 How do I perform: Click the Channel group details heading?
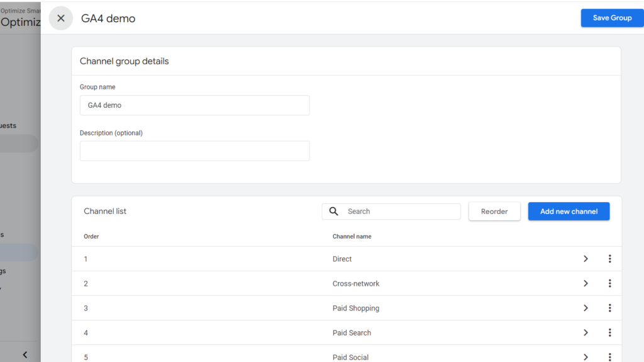pos(124,61)
